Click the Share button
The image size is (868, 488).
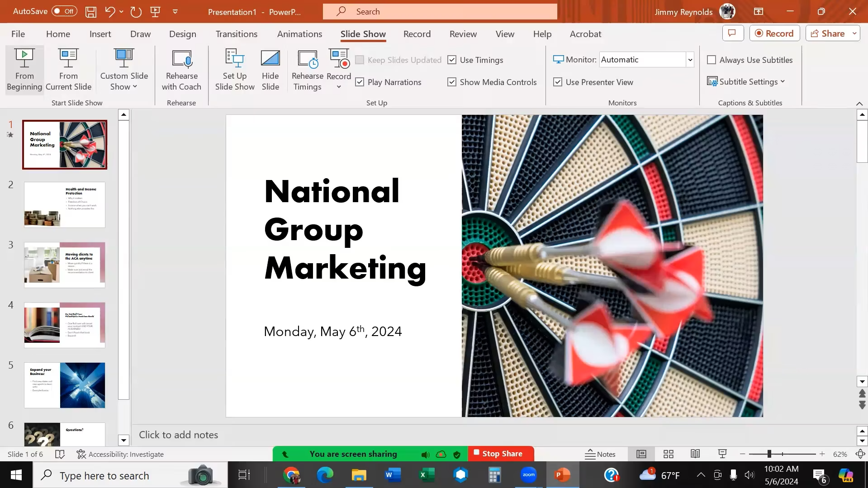point(828,33)
